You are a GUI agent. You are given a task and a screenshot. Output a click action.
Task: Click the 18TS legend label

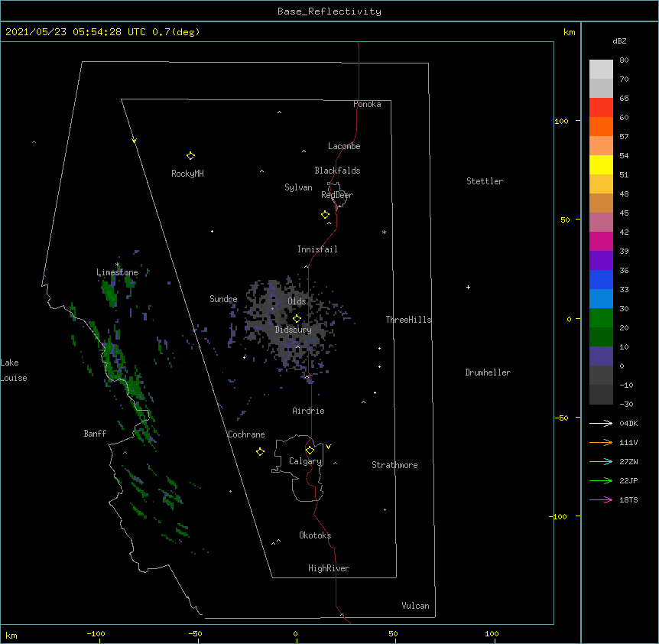click(x=628, y=499)
